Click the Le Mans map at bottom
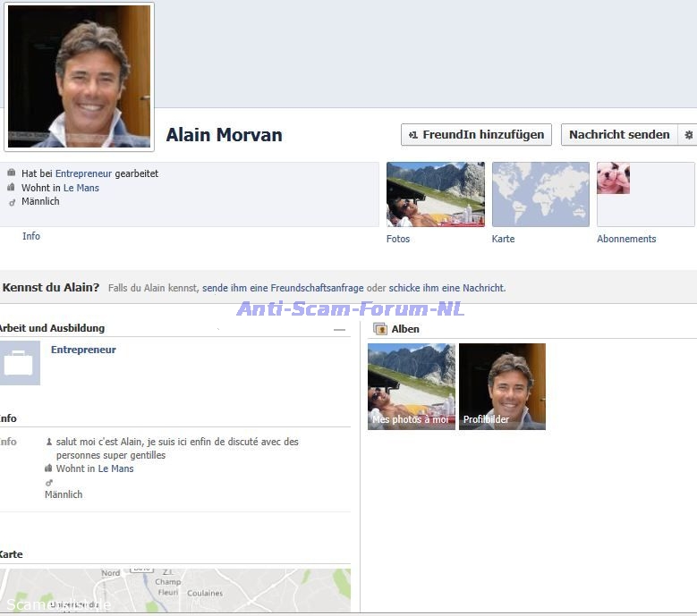697x616 pixels. tap(174, 590)
